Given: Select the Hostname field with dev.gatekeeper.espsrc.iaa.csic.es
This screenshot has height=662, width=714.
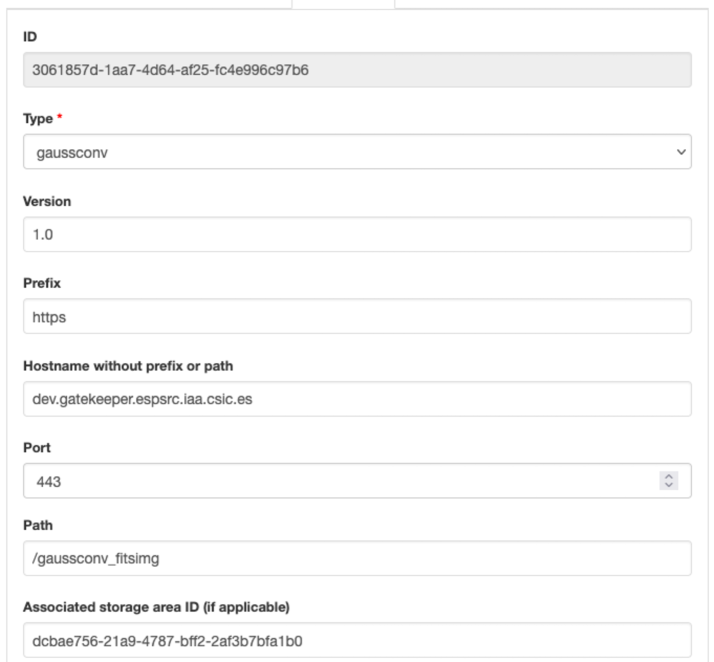Looking at the screenshot, I should [x=356, y=399].
